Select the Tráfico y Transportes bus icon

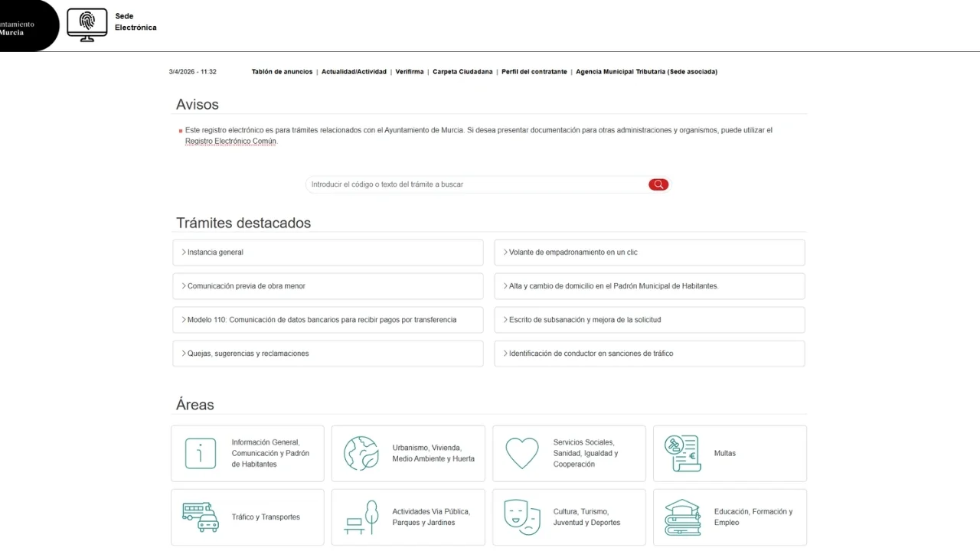201,517
